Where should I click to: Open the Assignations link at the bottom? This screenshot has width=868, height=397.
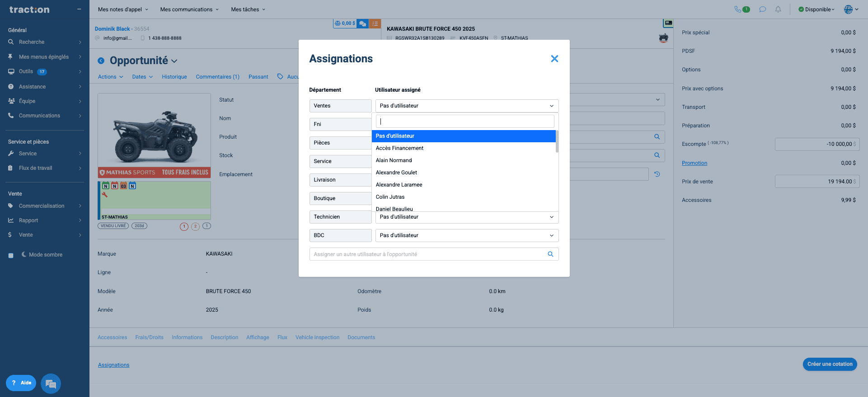pos(114,365)
